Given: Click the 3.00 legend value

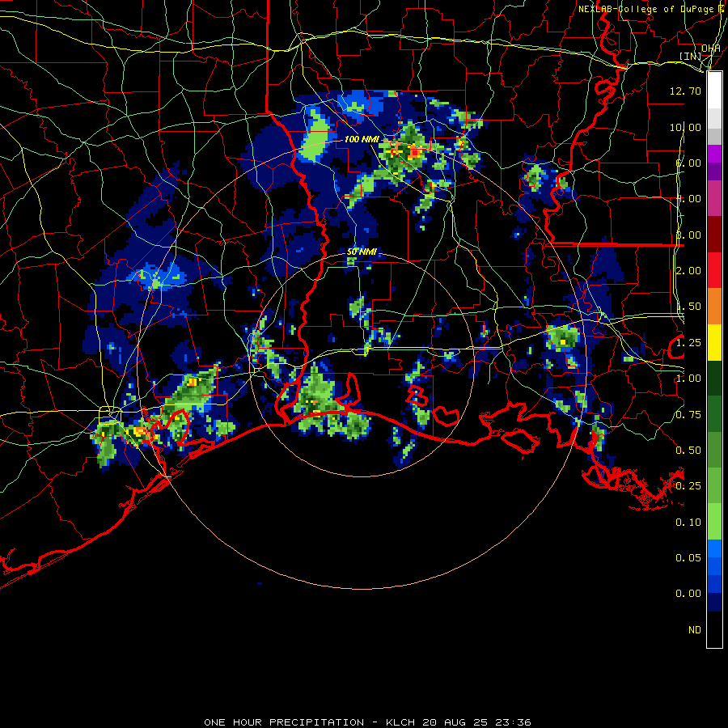Looking at the screenshot, I should pyautogui.click(x=688, y=235).
